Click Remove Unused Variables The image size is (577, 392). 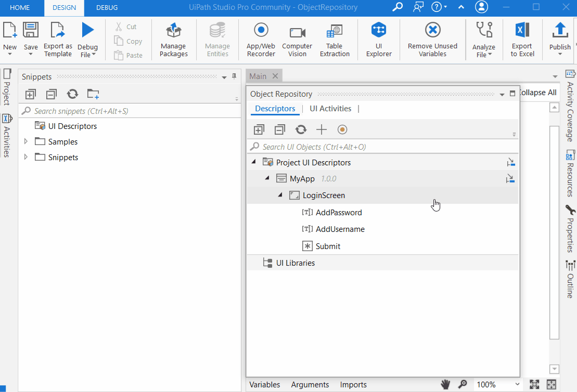pos(432,40)
